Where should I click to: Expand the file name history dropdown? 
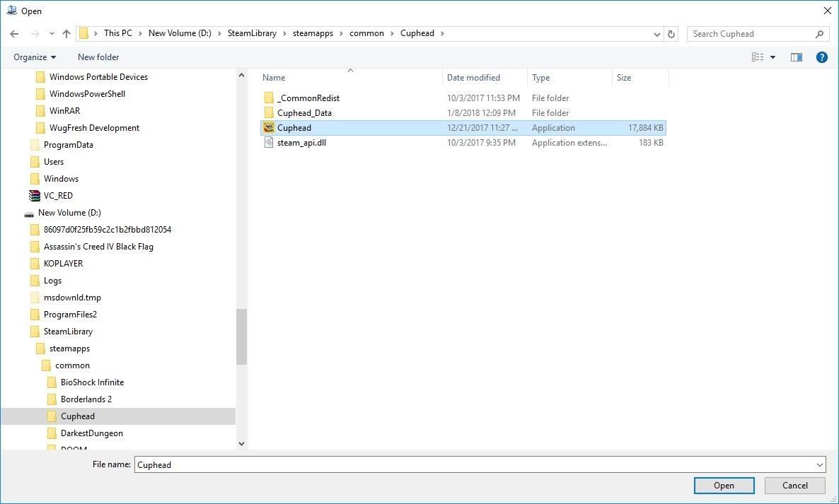pos(819,464)
